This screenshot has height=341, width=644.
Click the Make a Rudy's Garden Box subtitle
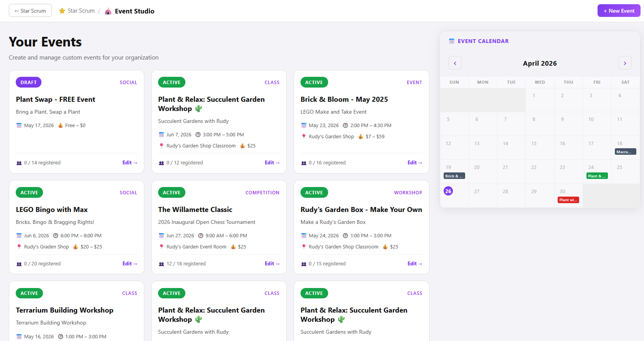333,222
